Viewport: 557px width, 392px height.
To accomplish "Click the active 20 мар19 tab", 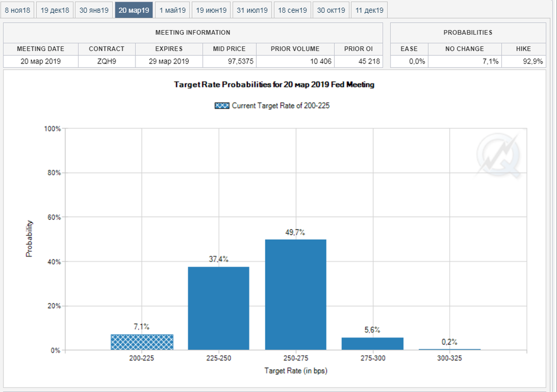I will pos(134,10).
